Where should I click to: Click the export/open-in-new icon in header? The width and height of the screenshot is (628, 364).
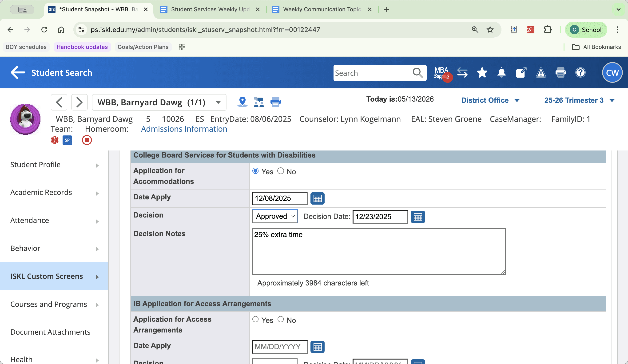click(x=521, y=73)
